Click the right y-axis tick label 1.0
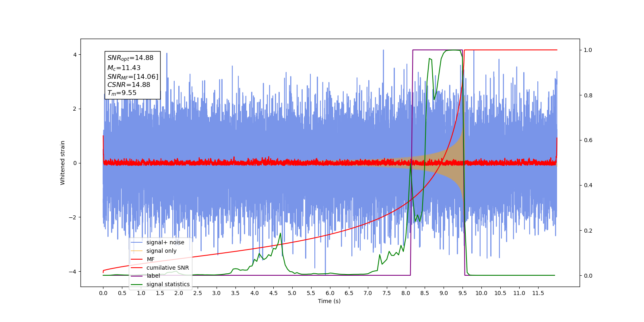This screenshot has height=322, width=644. (x=588, y=50)
